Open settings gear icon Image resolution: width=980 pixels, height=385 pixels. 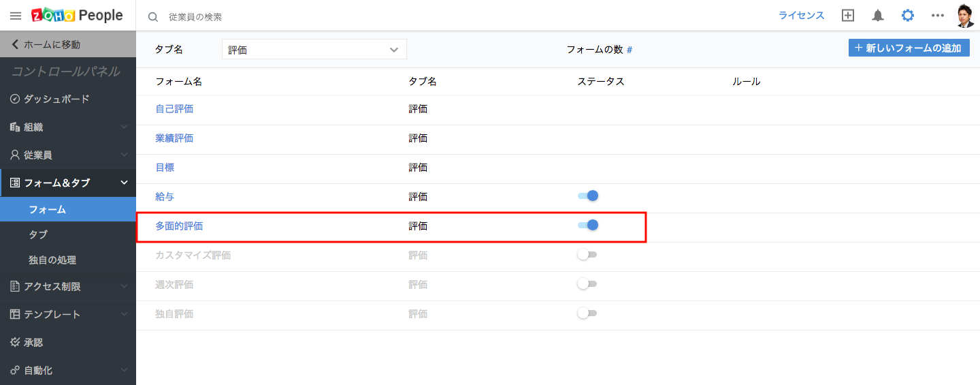point(908,16)
